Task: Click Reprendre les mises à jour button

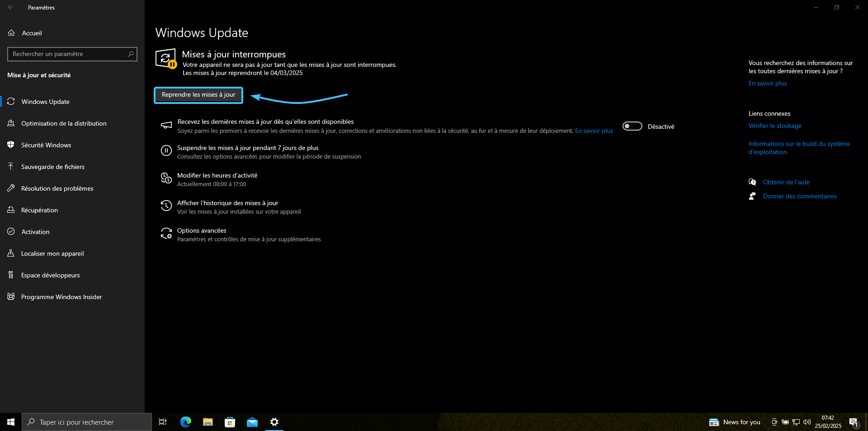Action: pos(198,95)
